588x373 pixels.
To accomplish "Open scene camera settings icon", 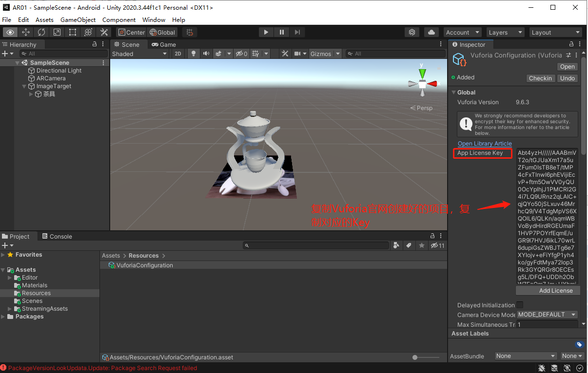I will pyautogui.click(x=297, y=54).
